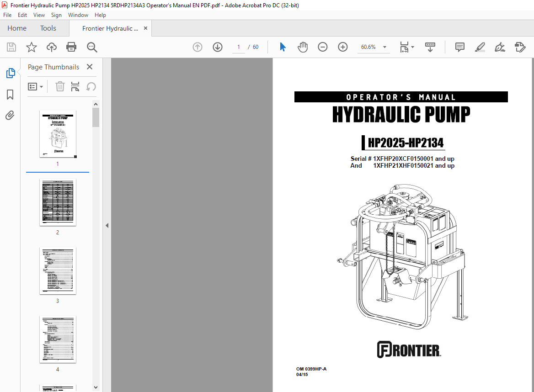Viewport: 534px width, 392px height.
Task: Select the Hand tool for panning
Action: (x=302, y=47)
